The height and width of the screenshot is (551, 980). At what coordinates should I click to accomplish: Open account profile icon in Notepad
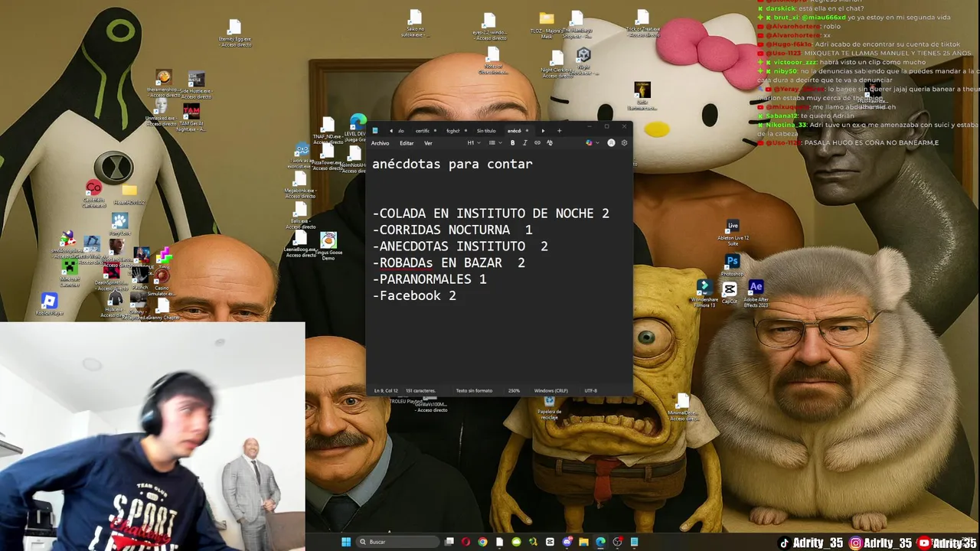click(611, 143)
